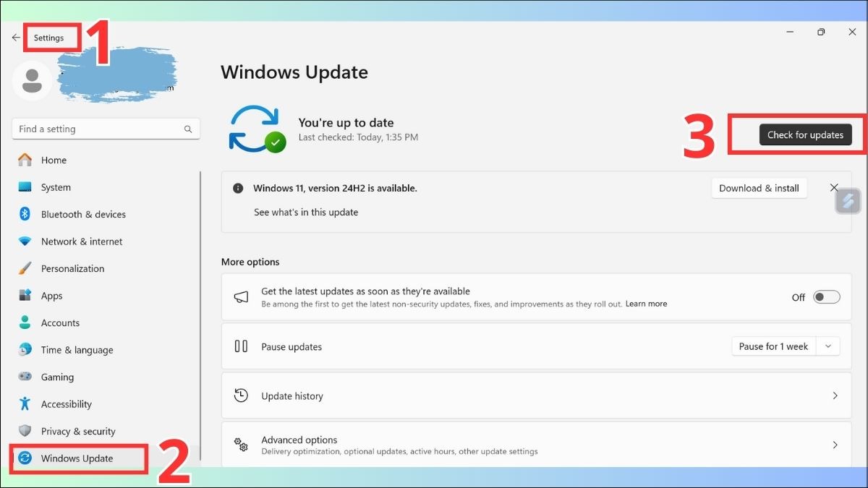
Task: Click the You're up to date text
Action: pos(346,123)
